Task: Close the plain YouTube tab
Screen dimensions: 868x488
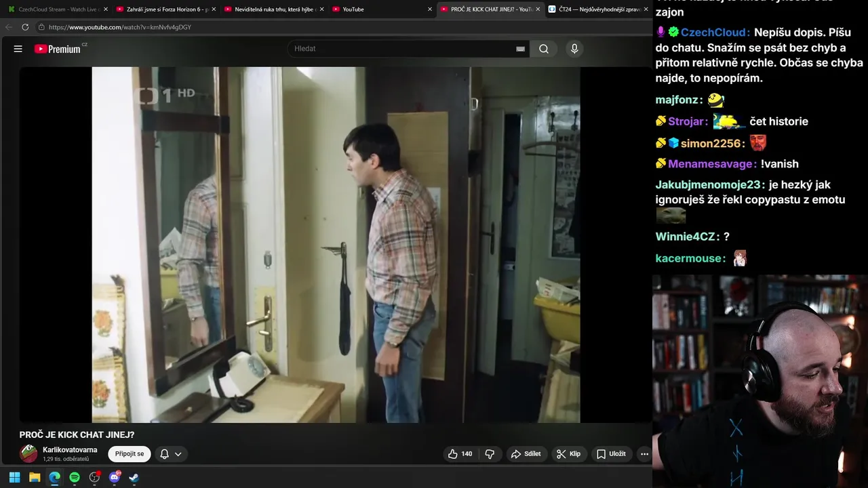Action: pyautogui.click(x=430, y=9)
